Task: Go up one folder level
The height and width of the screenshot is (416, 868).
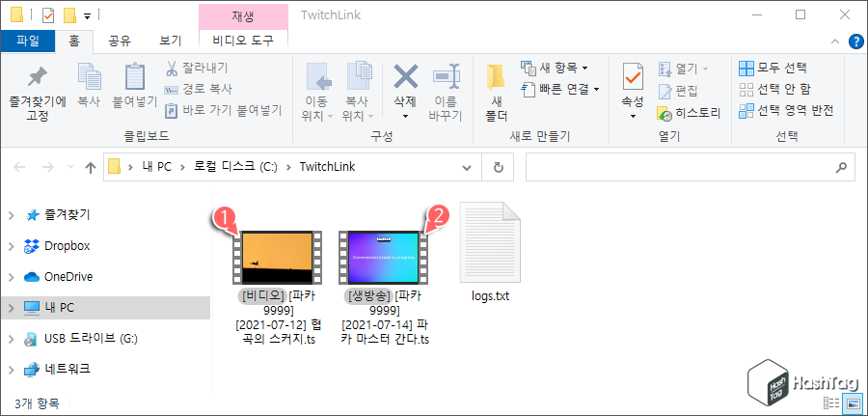Action: point(91,167)
